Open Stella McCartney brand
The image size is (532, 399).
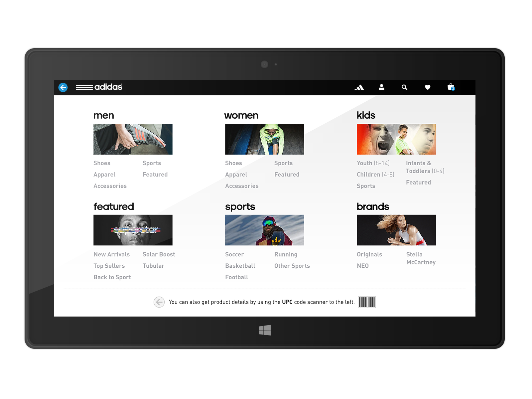tap(421, 258)
